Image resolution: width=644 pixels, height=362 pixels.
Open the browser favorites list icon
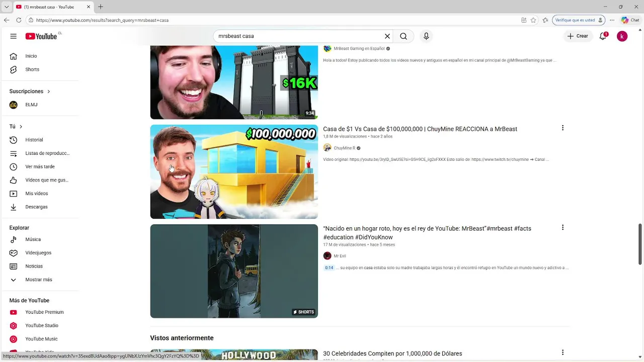coord(545,20)
